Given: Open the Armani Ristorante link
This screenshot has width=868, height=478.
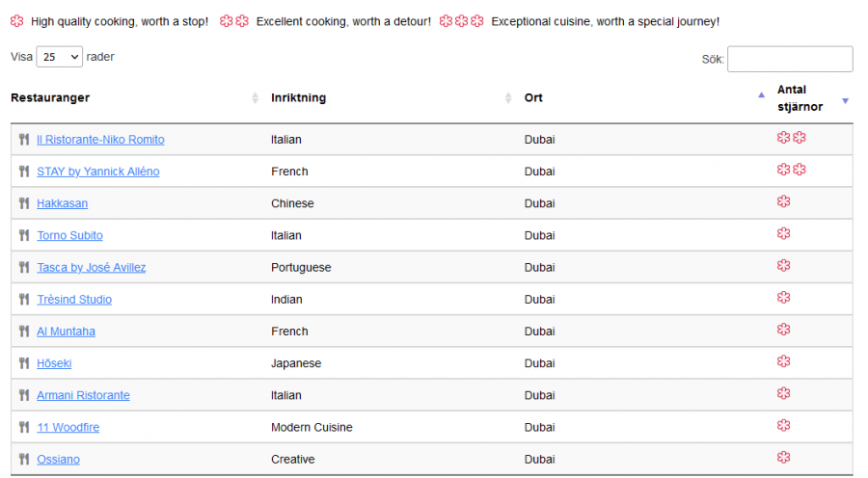Looking at the screenshot, I should click(83, 395).
